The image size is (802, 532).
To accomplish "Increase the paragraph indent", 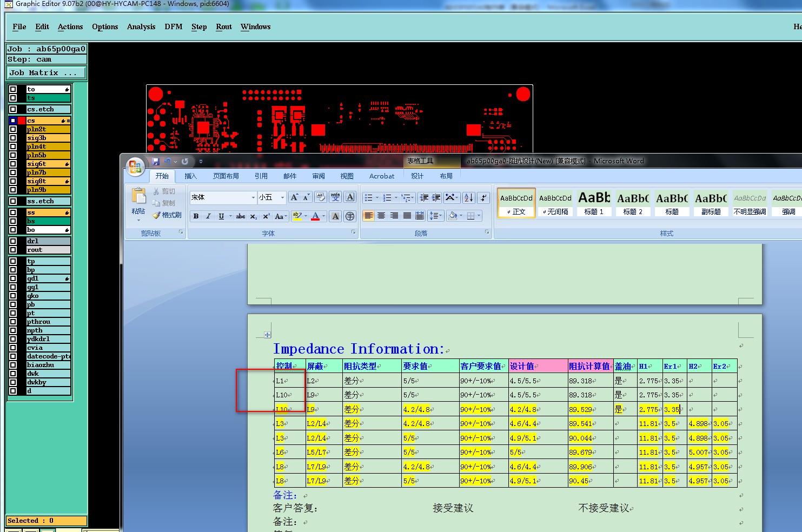I will pyautogui.click(x=436, y=198).
